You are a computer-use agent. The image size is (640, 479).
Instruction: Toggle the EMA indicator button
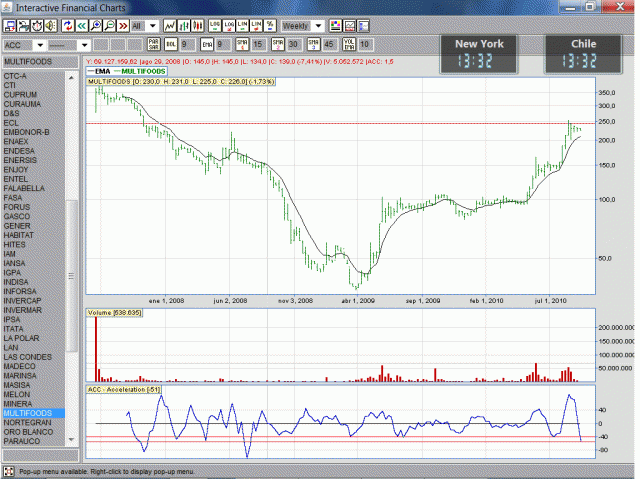(x=207, y=45)
